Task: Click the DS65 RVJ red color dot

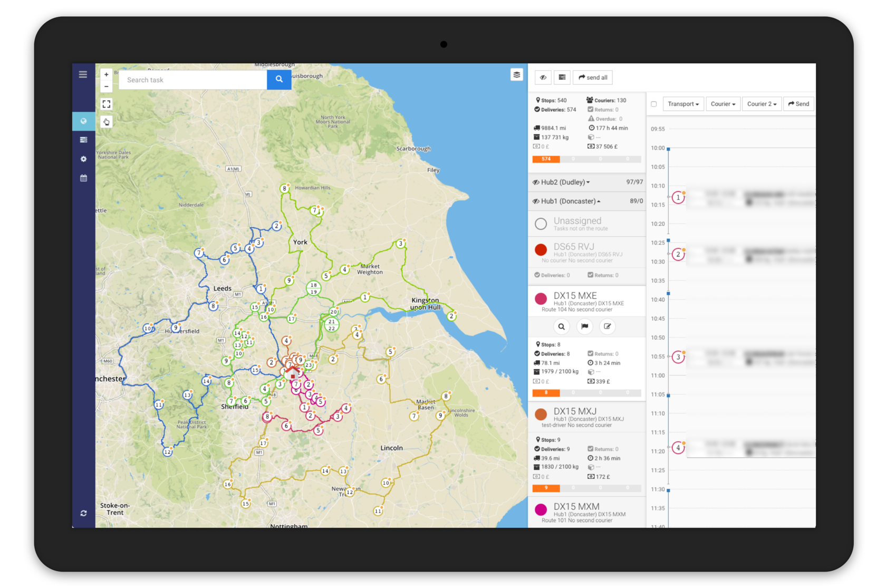Action: [x=541, y=250]
